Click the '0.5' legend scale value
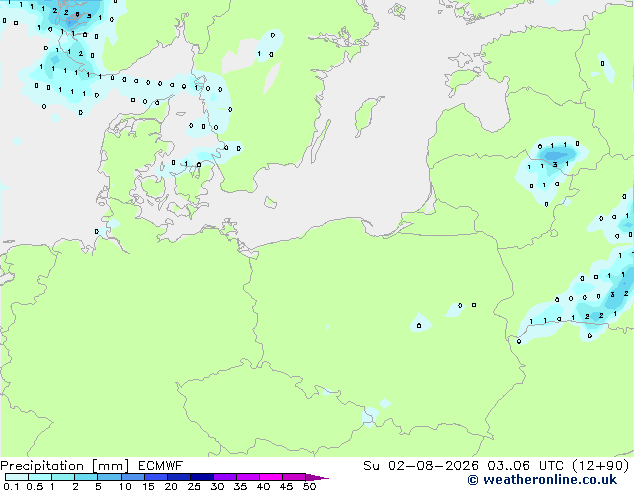The height and width of the screenshot is (490, 634). tap(35, 486)
